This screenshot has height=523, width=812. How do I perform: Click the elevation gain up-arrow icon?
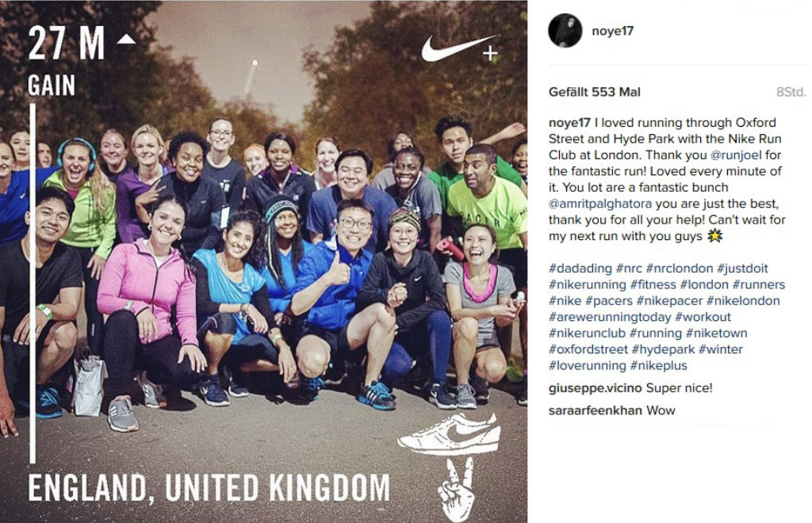tap(126, 40)
